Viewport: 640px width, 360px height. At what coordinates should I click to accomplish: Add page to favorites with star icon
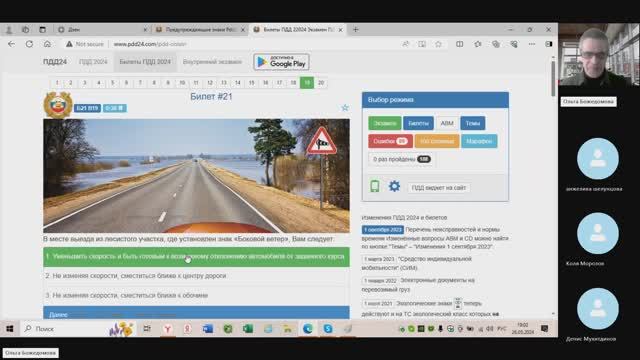click(x=438, y=44)
